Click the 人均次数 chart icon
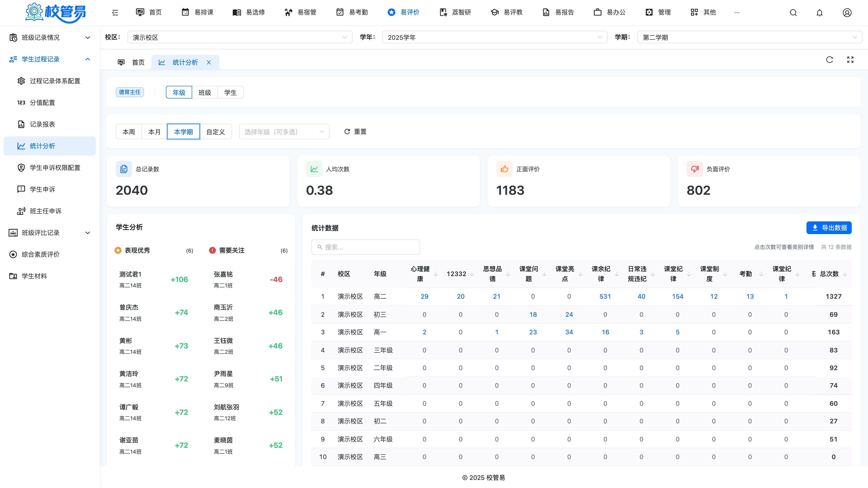The image size is (868, 488). pyautogui.click(x=314, y=169)
